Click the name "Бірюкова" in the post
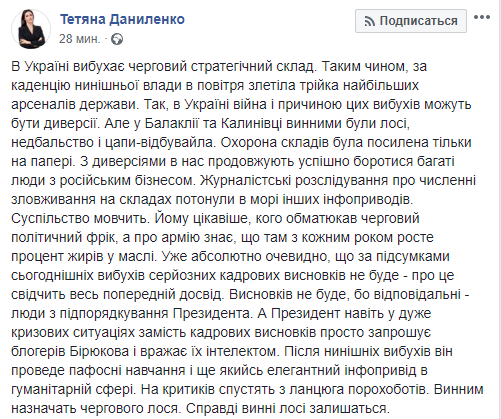 click(99, 352)
